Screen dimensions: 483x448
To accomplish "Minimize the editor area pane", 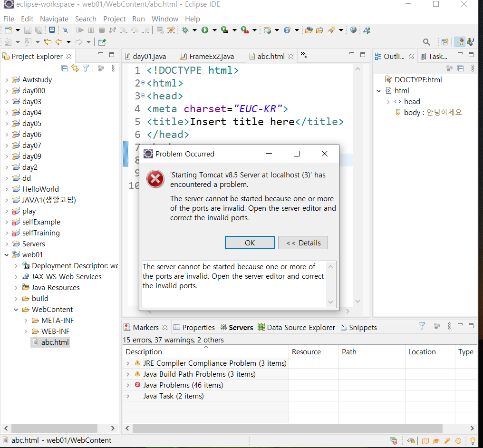I will pyautogui.click(x=352, y=54).
